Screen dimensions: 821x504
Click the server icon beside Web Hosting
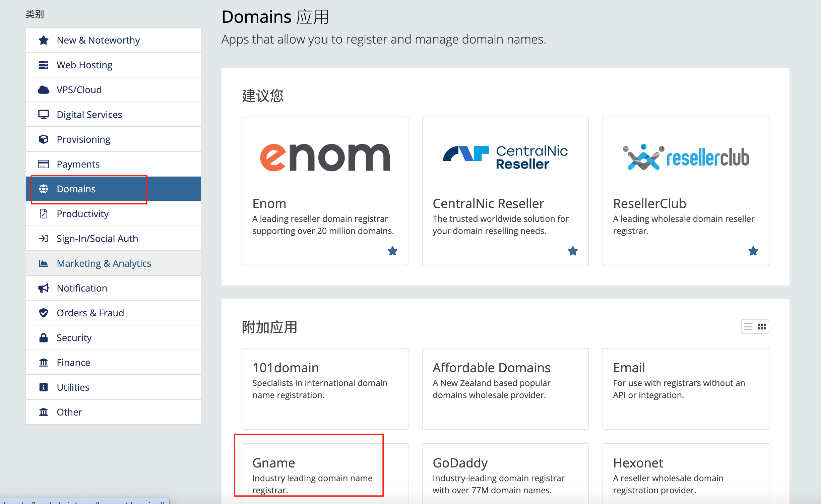tap(44, 65)
